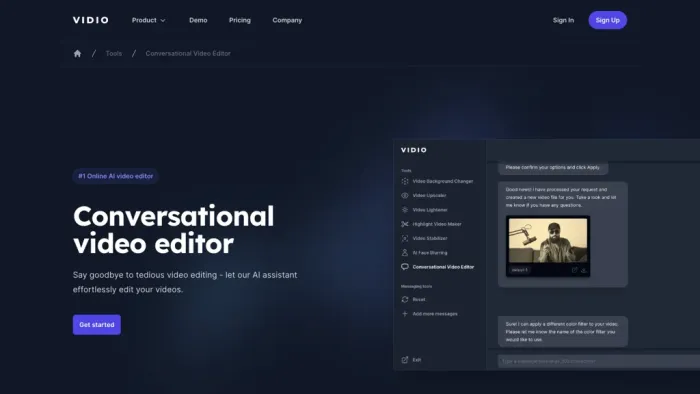700x394 pixels.
Task: Click the sepia video thumbnail preview
Action: (x=548, y=241)
